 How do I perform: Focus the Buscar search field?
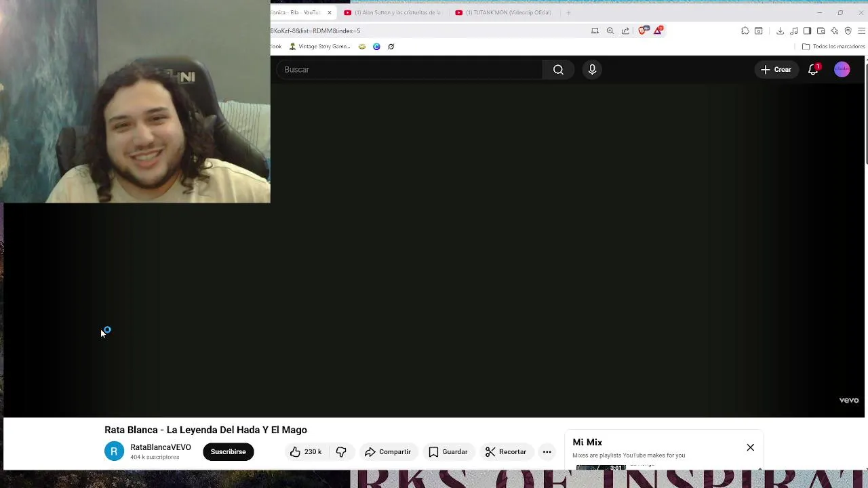point(410,70)
